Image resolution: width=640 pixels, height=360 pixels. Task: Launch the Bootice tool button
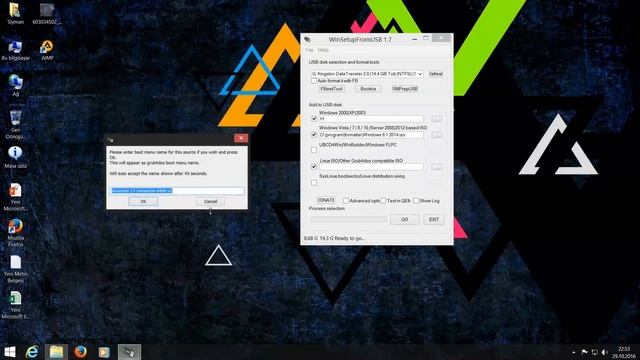tap(368, 89)
